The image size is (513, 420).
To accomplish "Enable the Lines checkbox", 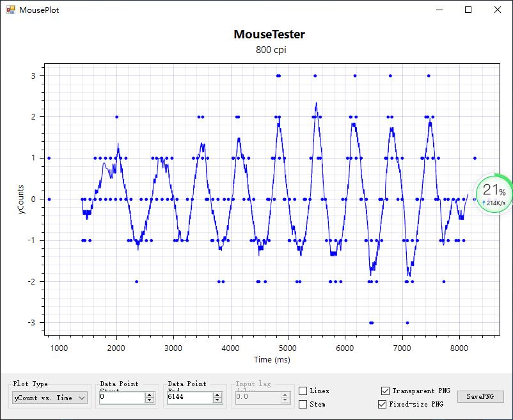I will [x=303, y=391].
